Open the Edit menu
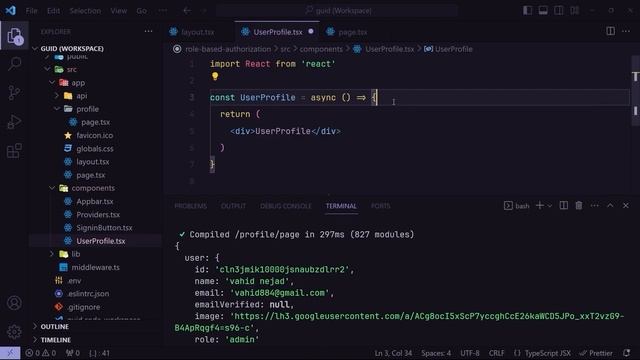 pos(53,11)
